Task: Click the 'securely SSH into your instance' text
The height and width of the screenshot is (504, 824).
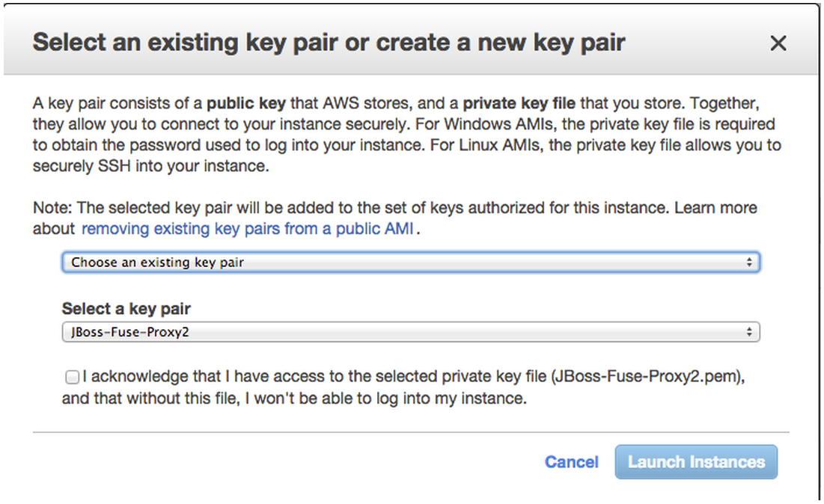Action: click(150, 166)
